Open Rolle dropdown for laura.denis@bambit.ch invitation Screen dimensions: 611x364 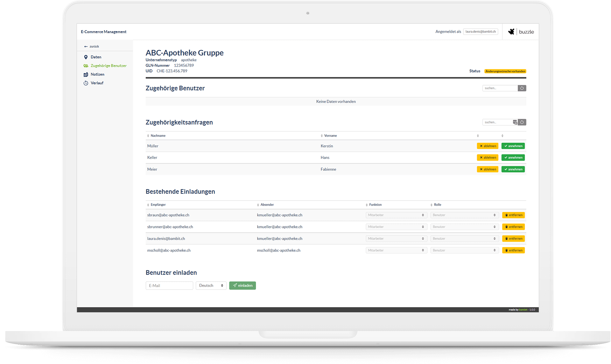(464, 238)
